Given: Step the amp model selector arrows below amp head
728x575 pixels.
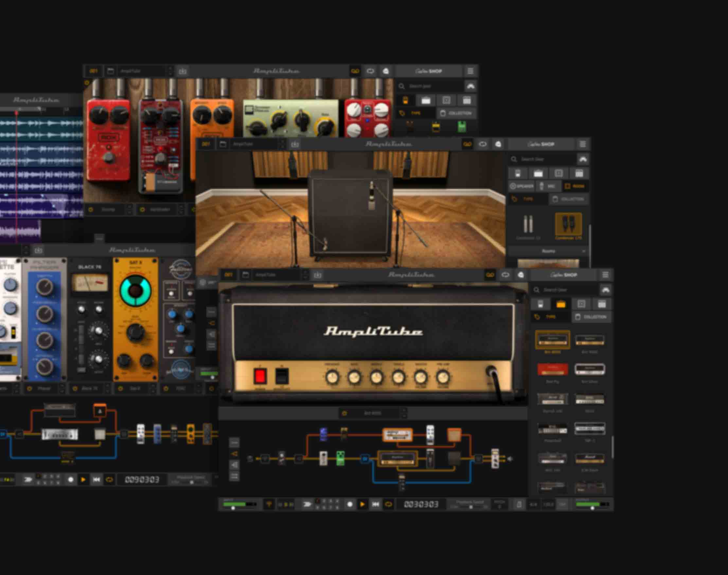Looking at the screenshot, I should 404,413.
